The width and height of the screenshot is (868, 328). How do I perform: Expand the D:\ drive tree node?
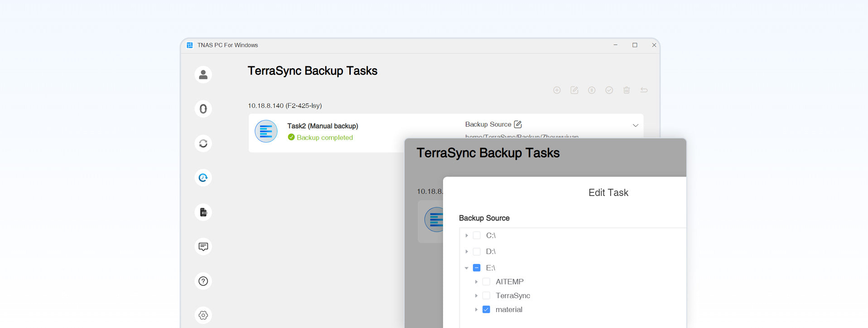pos(467,251)
